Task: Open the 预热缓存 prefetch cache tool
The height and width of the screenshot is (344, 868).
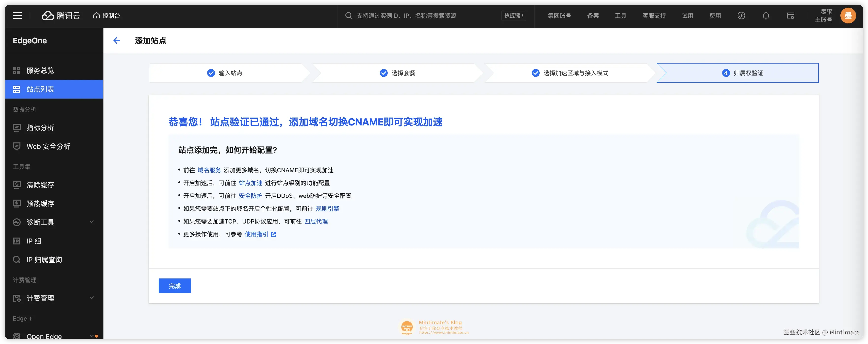Action: coord(17,203)
